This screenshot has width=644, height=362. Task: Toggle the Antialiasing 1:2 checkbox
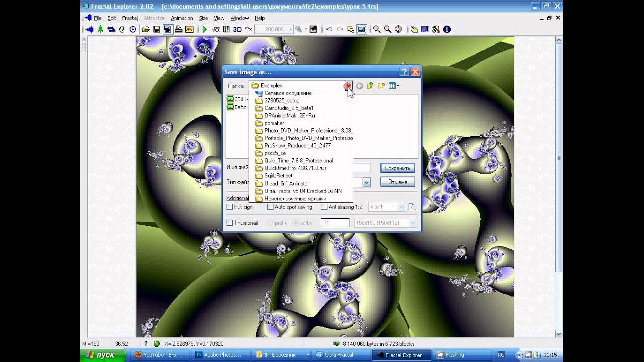pos(324,207)
